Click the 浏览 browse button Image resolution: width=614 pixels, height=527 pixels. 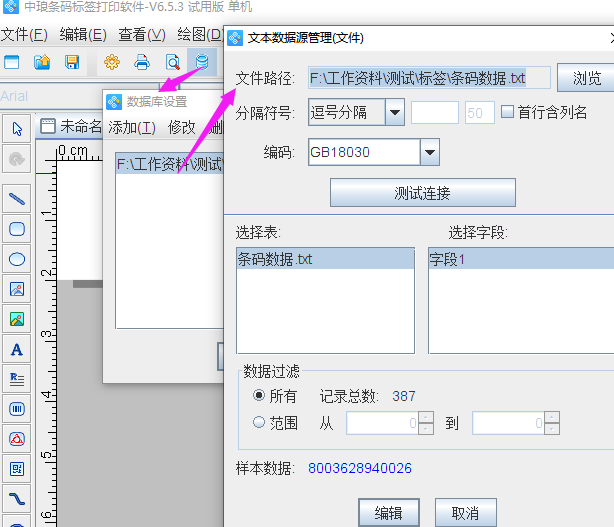coord(586,78)
